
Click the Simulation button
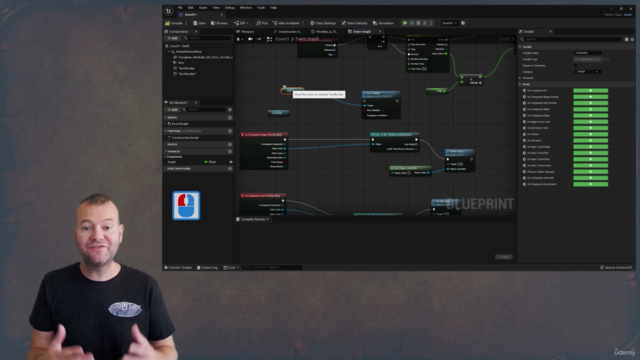(x=383, y=23)
